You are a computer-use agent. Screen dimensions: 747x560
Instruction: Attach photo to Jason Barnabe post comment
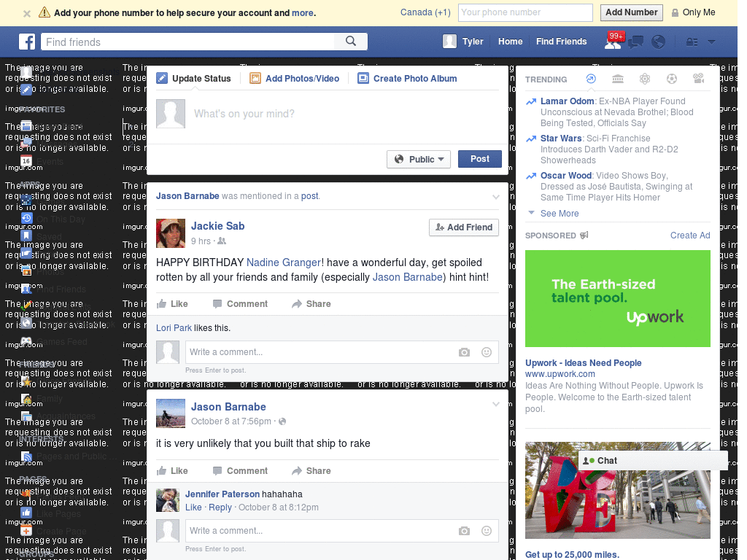(464, 531)
